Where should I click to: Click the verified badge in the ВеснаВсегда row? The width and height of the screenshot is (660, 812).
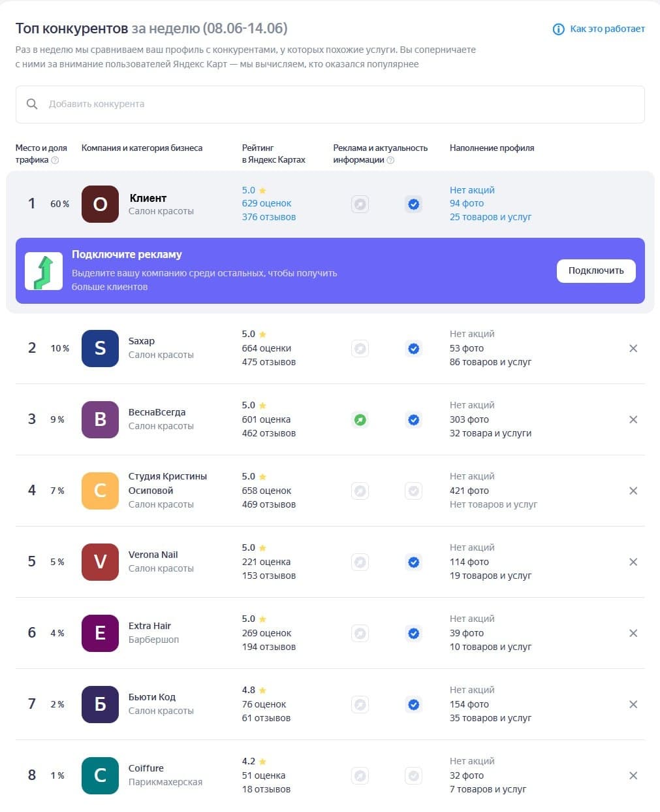413,420
